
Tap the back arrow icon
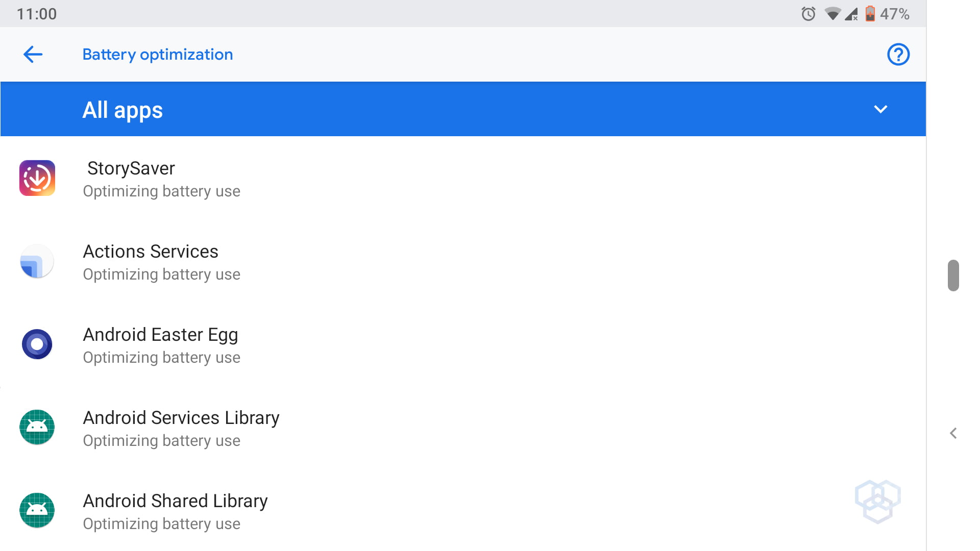point(33,54)
